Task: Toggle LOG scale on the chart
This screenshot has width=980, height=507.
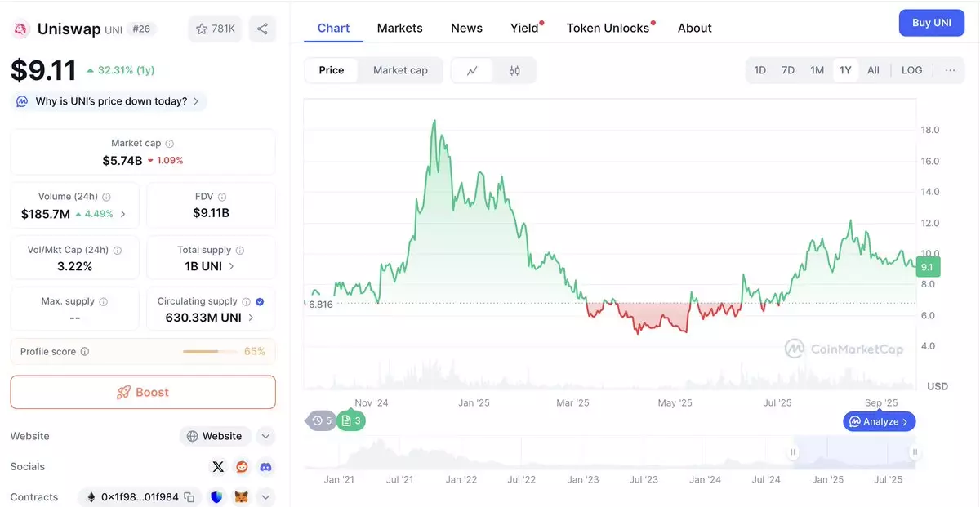Action: click(911, 70)
